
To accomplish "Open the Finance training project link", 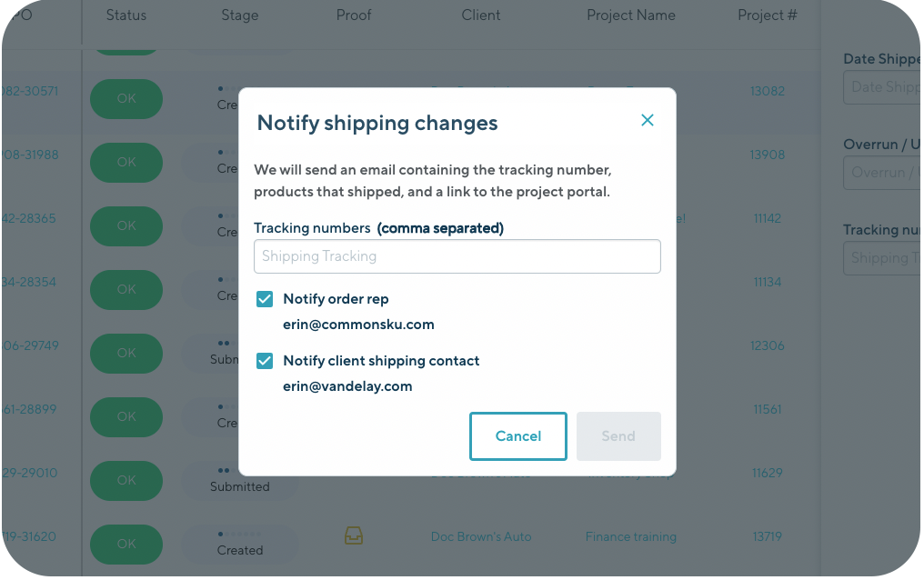I will pyautogui.click(x=630, y=536).
